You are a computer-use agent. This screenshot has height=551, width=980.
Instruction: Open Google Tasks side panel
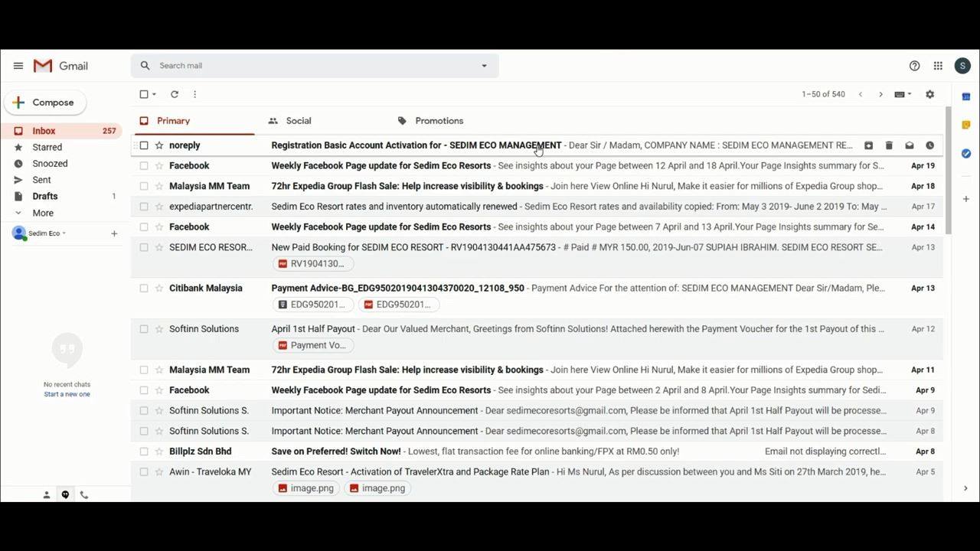pos(966,153)
